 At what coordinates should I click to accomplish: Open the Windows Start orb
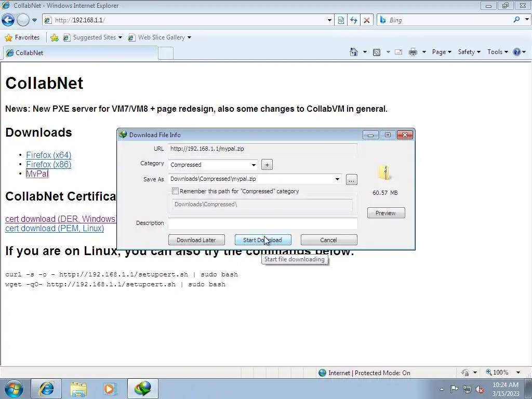[x=14, y=389]
